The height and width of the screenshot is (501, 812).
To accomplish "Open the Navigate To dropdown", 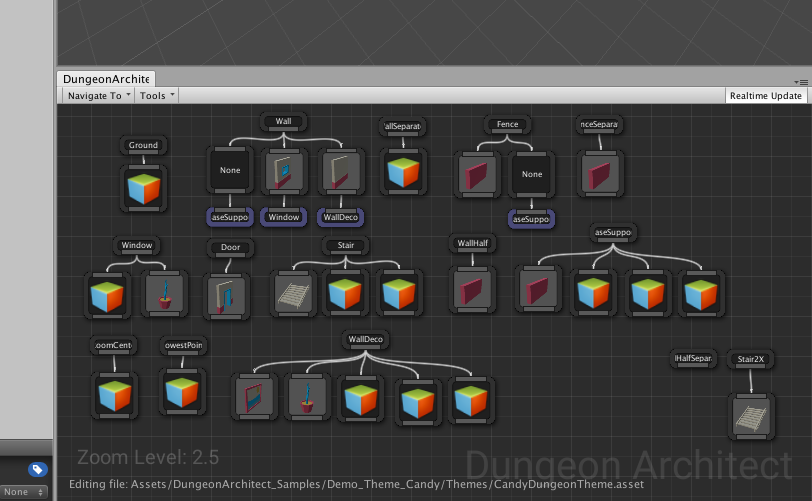I will pos(98,95).
